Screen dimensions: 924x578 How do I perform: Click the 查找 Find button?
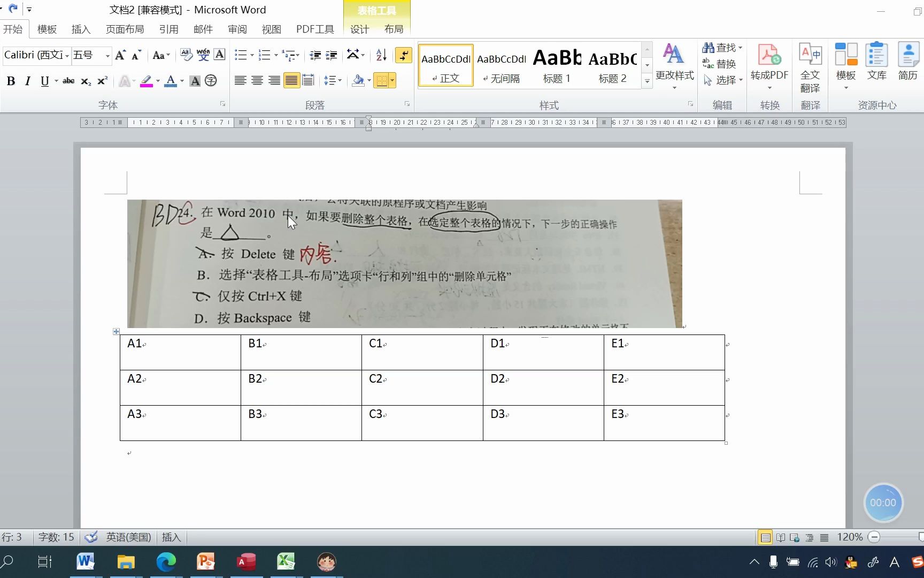click(x=722, y=48)
